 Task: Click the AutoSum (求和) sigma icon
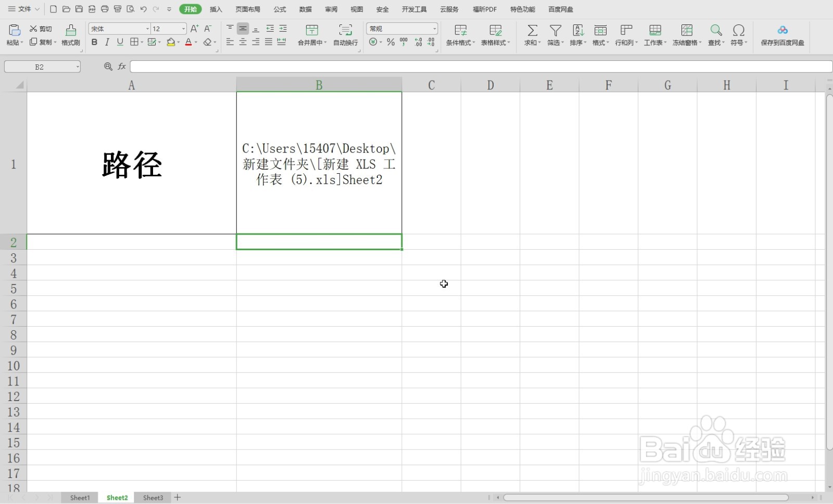point(532,30)
